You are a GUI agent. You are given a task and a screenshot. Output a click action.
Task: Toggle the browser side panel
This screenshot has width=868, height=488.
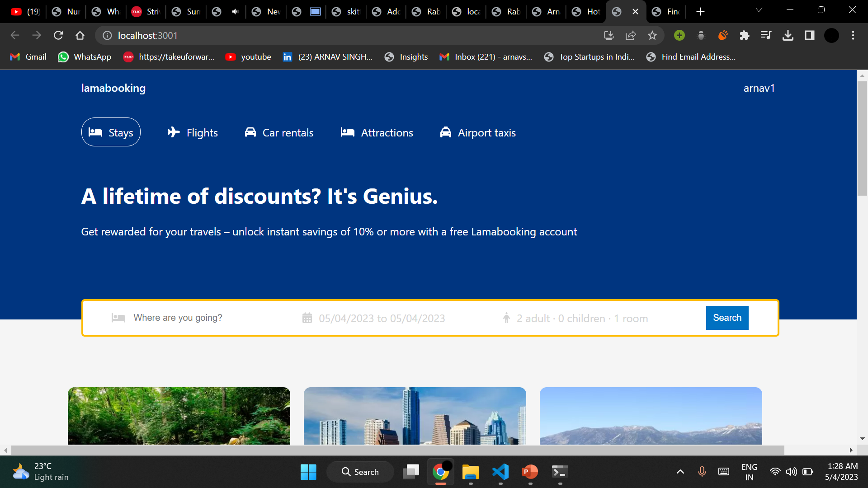coord(809,35)
